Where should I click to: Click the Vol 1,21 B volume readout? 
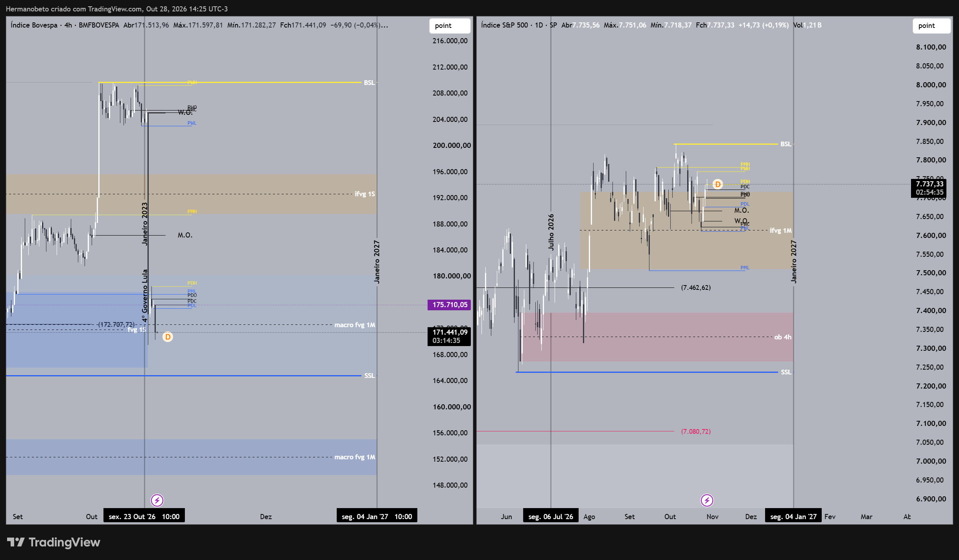[807, 25]
